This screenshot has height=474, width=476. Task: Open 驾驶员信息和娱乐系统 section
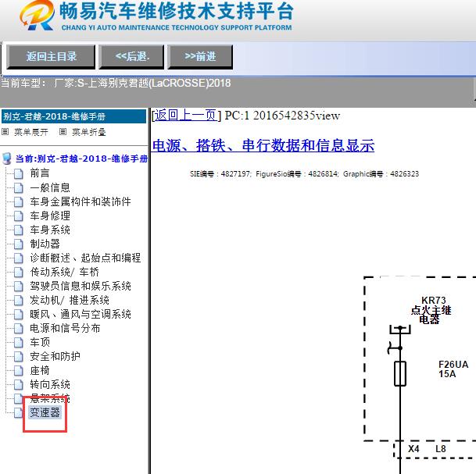pyautogui.click(x=81, y=287)
